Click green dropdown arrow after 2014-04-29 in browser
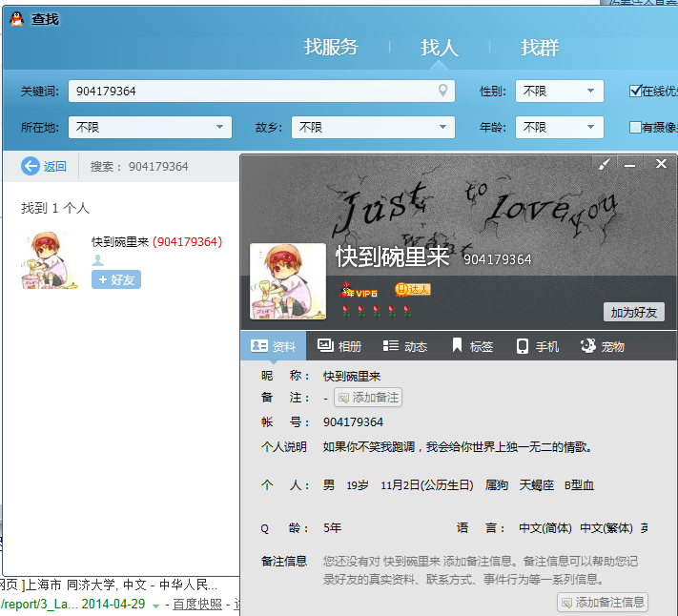 pos(155,606)
